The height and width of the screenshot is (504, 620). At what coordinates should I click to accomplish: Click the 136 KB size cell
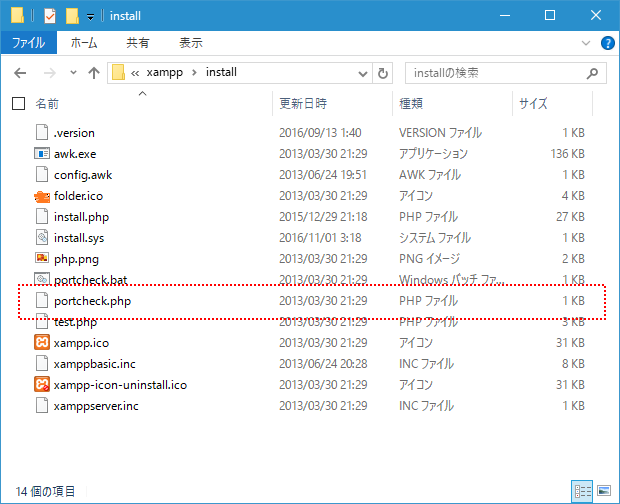point(567,154)
